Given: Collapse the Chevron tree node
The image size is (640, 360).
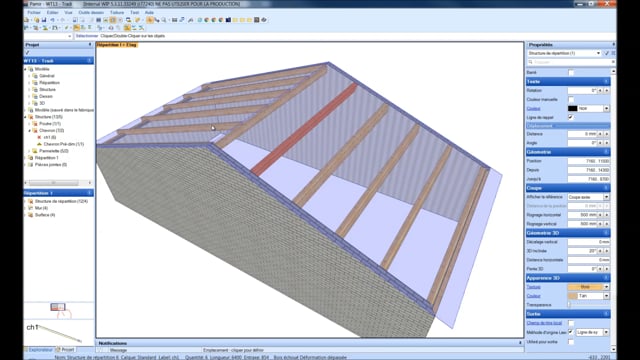Looking at the screenshot, I should pos(29,131).
